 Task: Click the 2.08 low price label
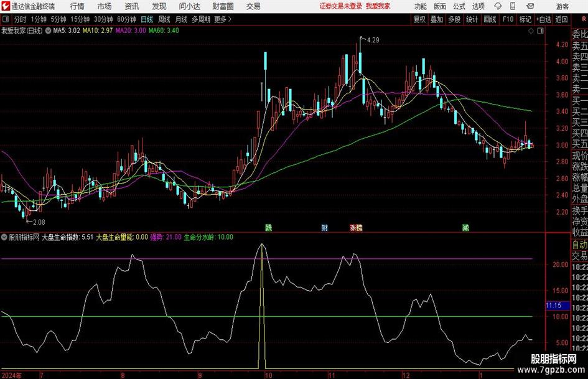[39, 222]
